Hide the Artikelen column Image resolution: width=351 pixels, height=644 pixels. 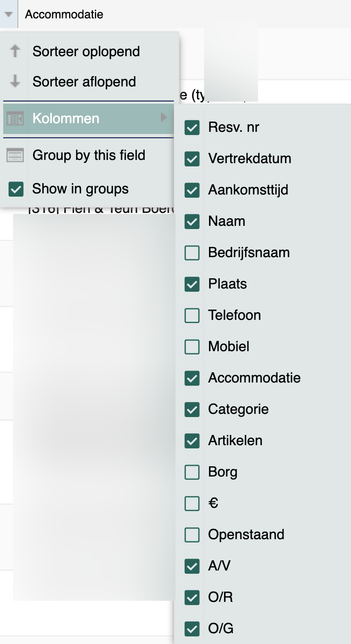point(192,441)
